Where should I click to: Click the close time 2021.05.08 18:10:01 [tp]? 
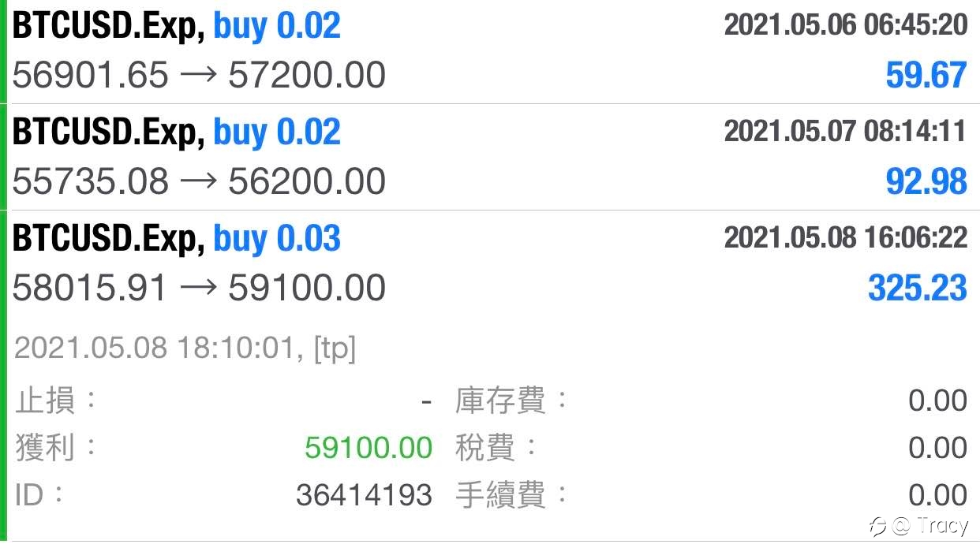tap(185, 348)
